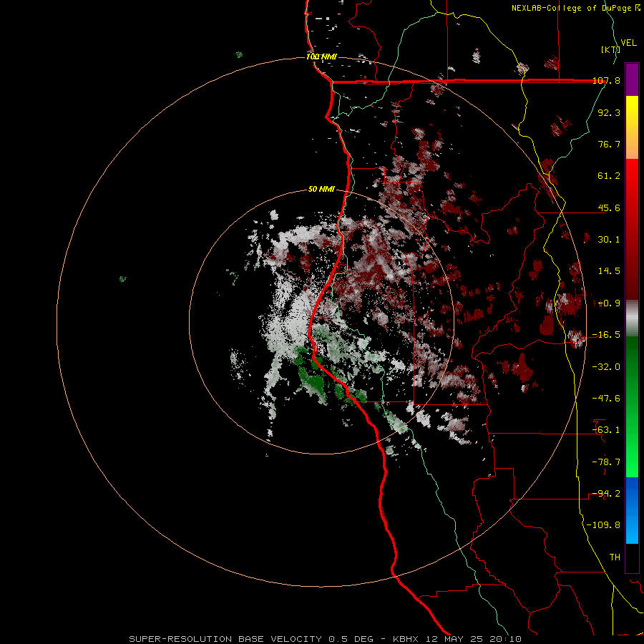Click the -32.0 legend value
The image size is (644, 644).
[x=606, y=366]
